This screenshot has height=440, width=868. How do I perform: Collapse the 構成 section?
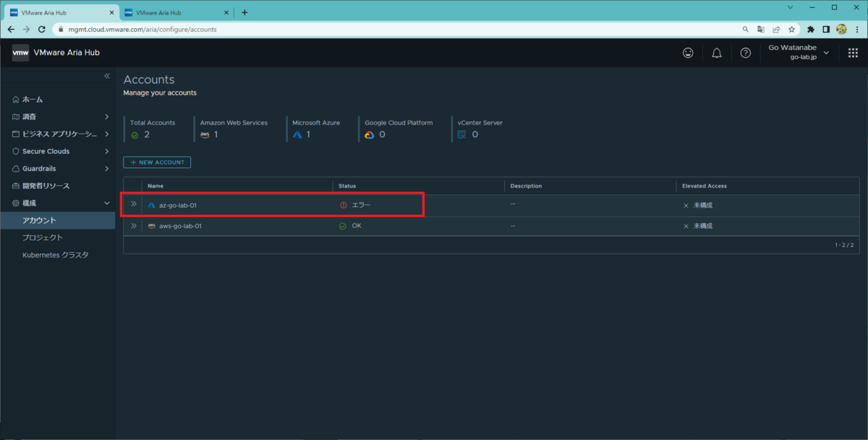(106, 203)
